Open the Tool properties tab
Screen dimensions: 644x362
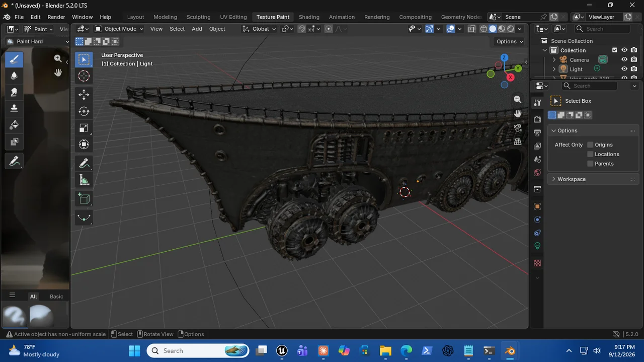click(x=537, y=102)
